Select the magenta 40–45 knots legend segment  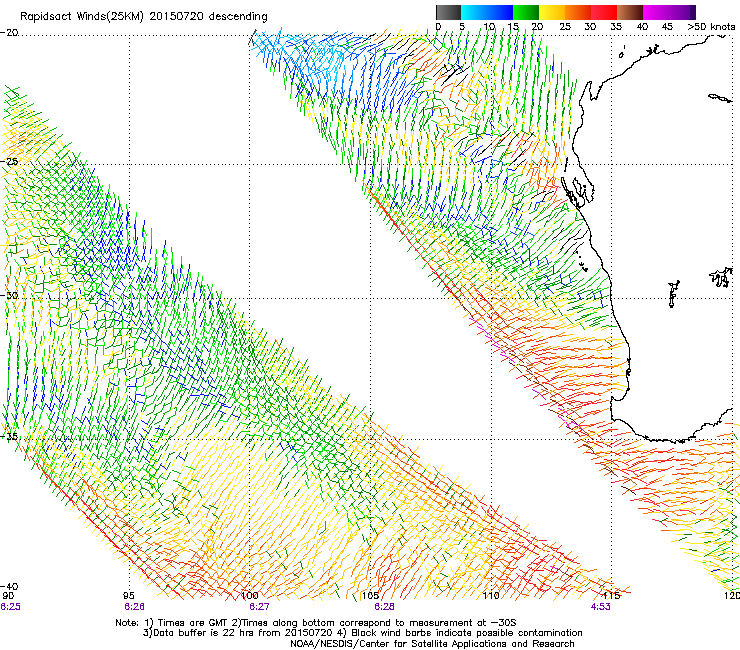tap(656, 12)
